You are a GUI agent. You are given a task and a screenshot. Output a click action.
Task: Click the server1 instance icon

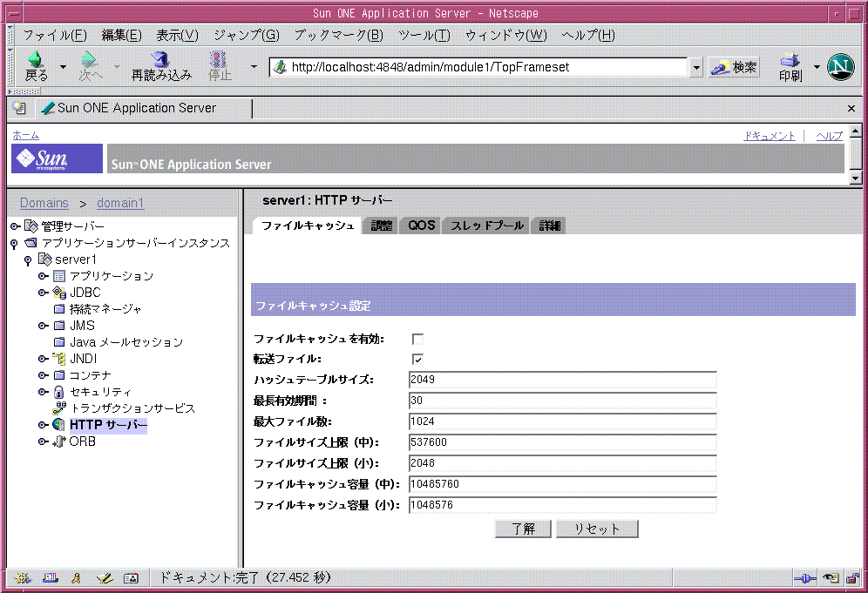pyautogui.click(x=44, y=259)
